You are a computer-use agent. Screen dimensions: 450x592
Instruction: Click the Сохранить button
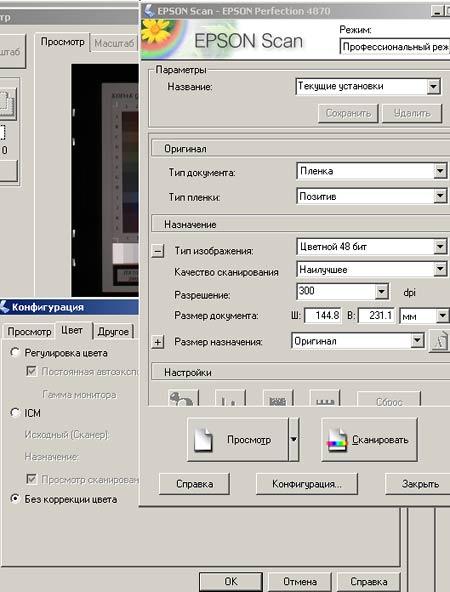pos(348,113)
